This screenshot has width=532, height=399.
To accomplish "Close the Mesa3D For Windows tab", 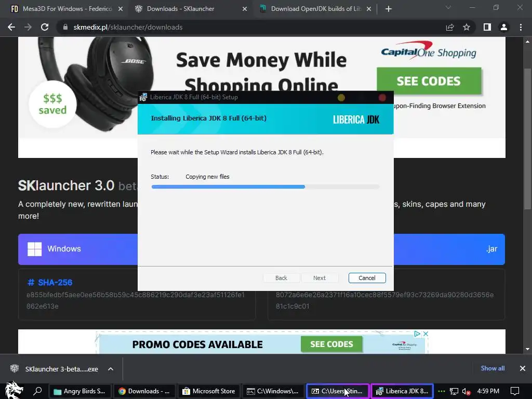I will (121, 9).
